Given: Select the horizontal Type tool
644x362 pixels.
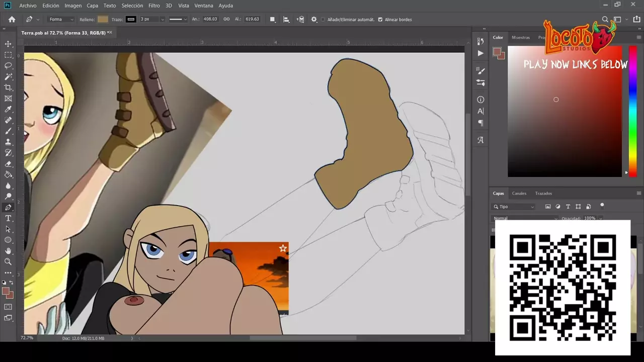Looking at the screenshot, I should (x=8, y=218).
